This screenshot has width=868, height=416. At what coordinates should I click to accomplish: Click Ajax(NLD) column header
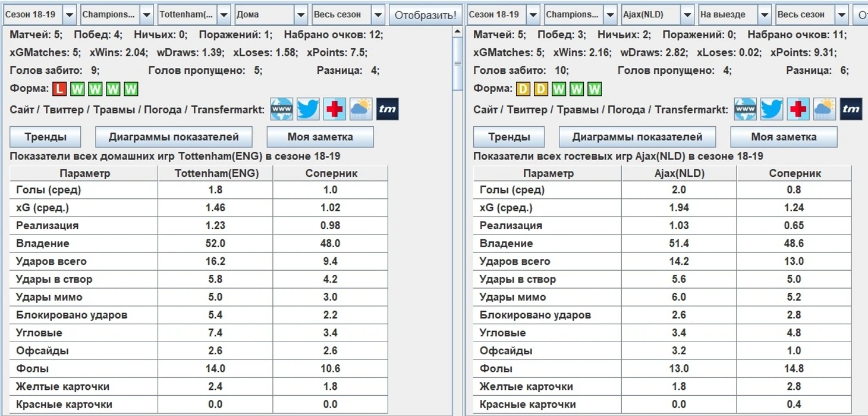point(679,173)
